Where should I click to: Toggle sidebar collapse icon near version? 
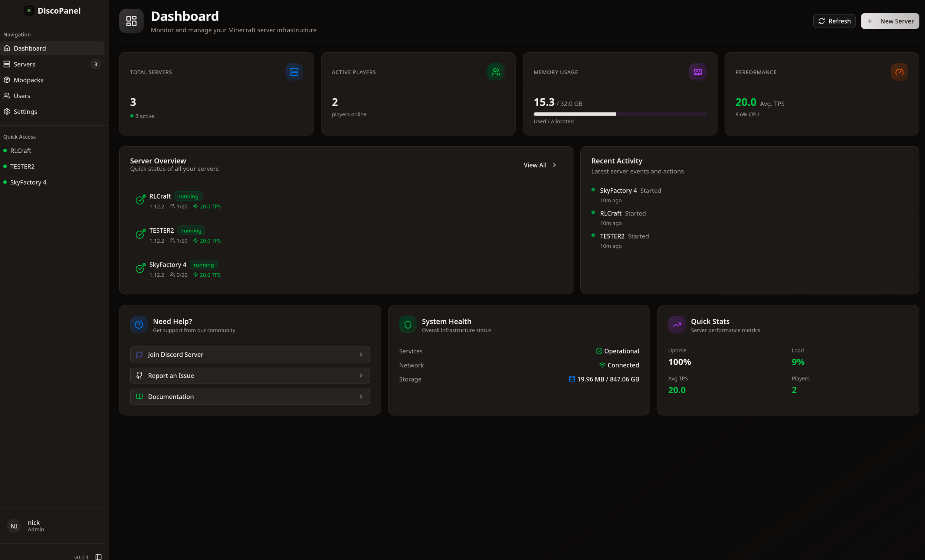[98, 557]
